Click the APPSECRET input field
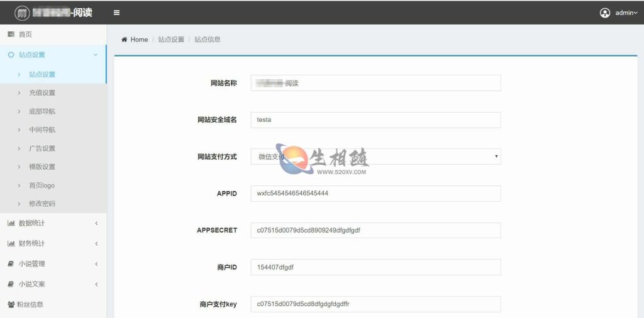Viewport: 644px width, 318px height. [x=376, y=230]
